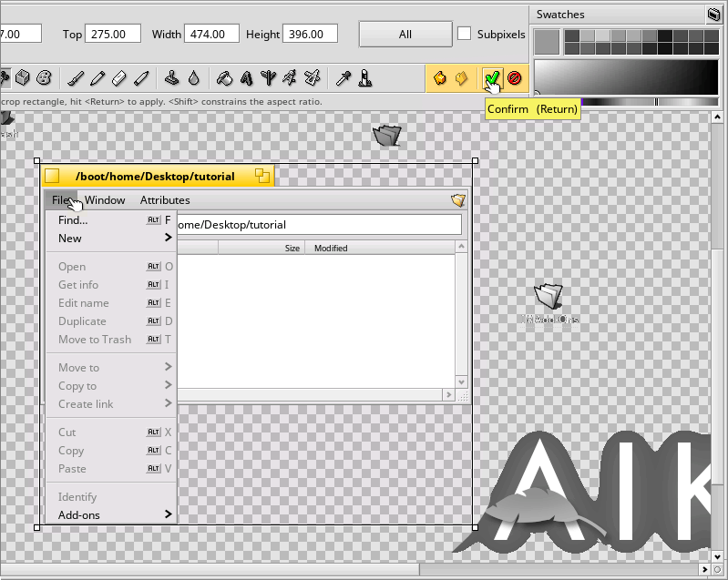Click the Modified column header
This screenshot has width=728, height=580.
pos(331,248)
